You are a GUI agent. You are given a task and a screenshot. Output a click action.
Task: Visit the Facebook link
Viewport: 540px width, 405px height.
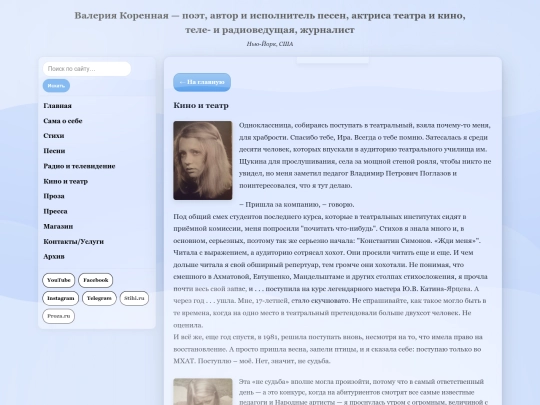[x=96, y=280]
